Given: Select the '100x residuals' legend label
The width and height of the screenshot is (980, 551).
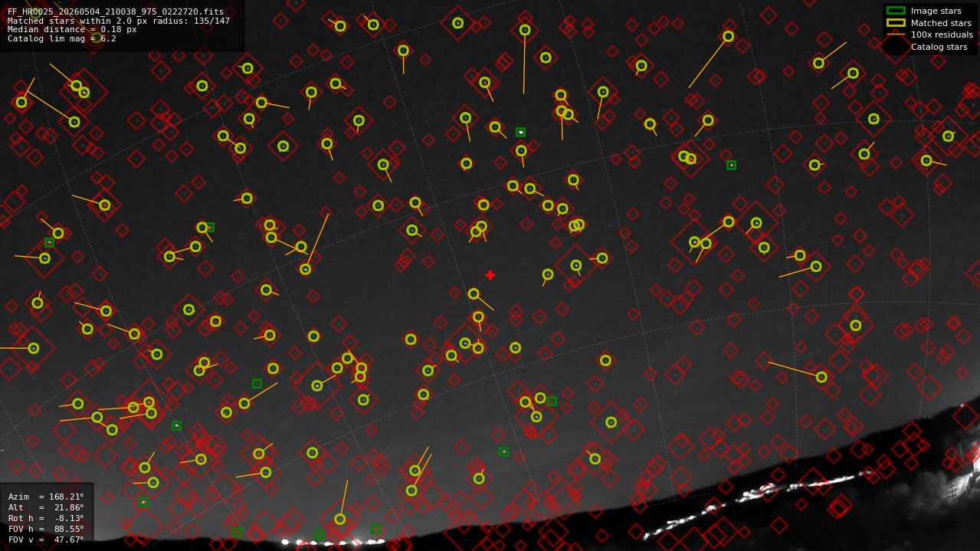Looking at the screenshot, I should 942,35.
